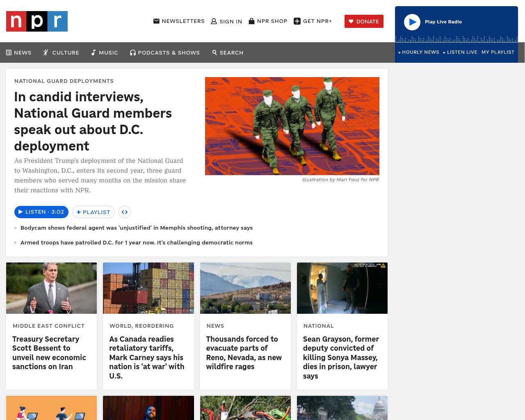Open My Playlist link

coord(498,52)
